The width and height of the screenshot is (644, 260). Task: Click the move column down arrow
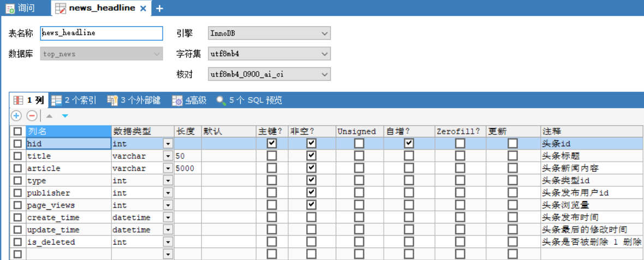point(65,116)
